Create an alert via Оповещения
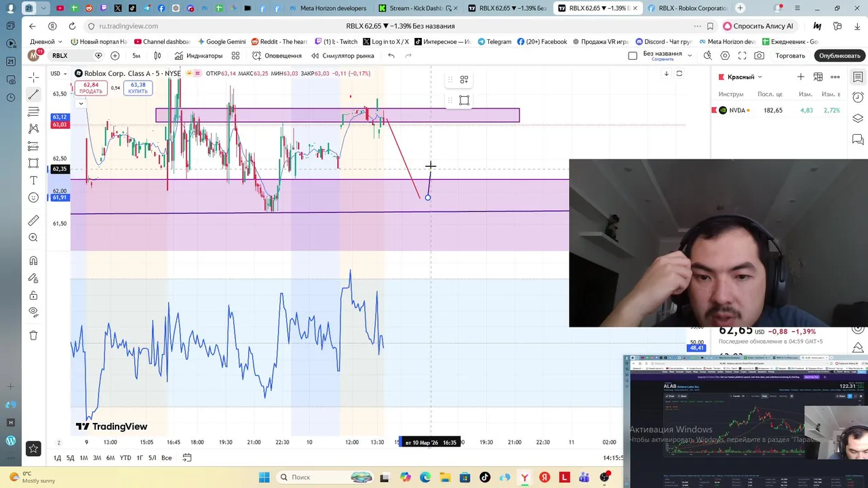The width and height of the screenshot is (868, 488). click(x=277, y=56)
